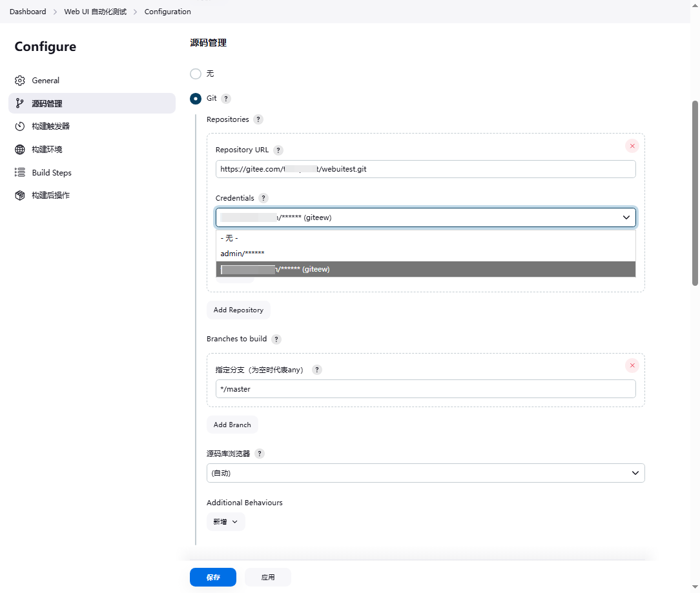The image size is (700, 593).
Task: Go to 源码管理 section
Action: (92, 103)
